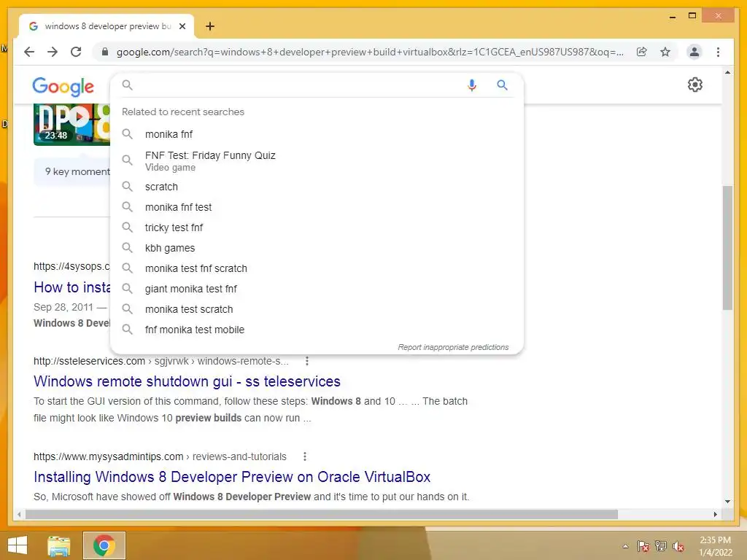Open Installing Windows 8 Developer Preview result
Screen dimensions: 747x560
[232, 477]
